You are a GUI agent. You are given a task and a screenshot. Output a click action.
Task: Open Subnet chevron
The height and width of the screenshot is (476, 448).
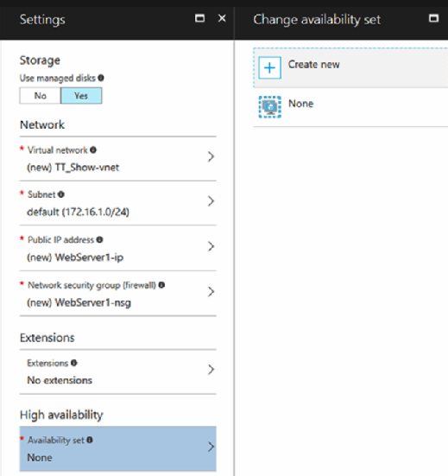[x=211, y=201]
